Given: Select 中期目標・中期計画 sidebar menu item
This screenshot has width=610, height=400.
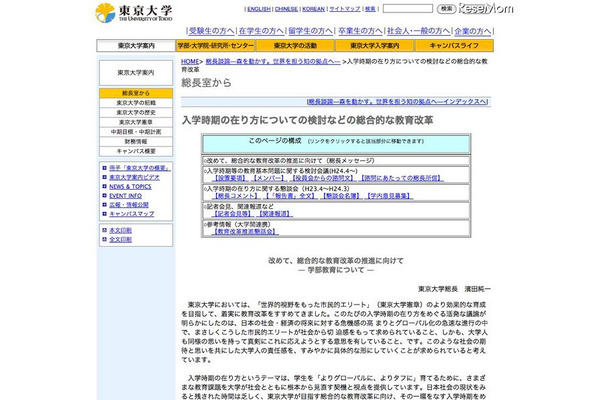Looking at the screenshot, I should coord(136,132).
